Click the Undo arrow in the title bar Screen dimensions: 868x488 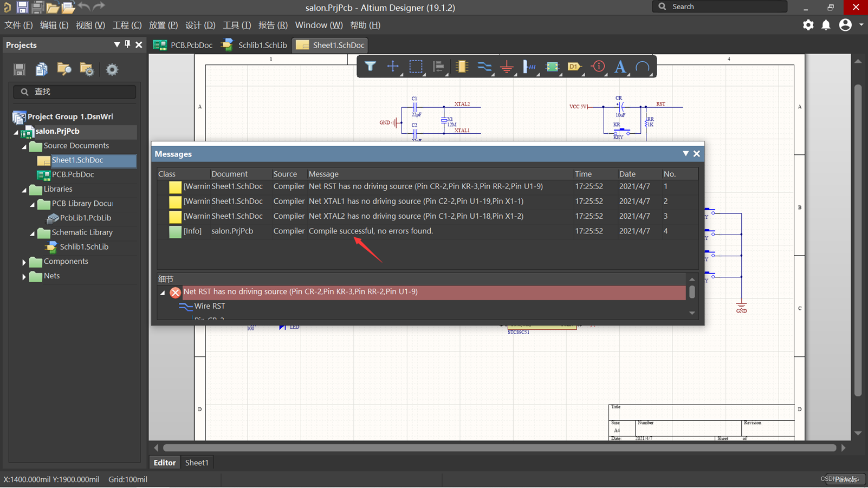pos(84,6)
